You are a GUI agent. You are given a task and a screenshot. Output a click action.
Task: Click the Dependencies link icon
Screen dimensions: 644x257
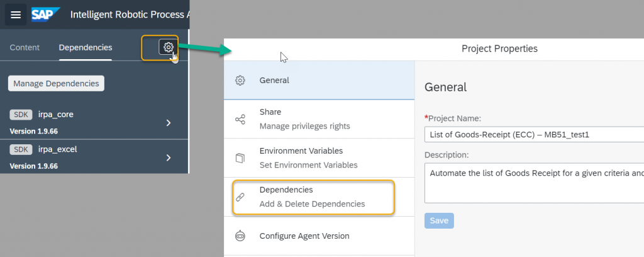point(240,197)
